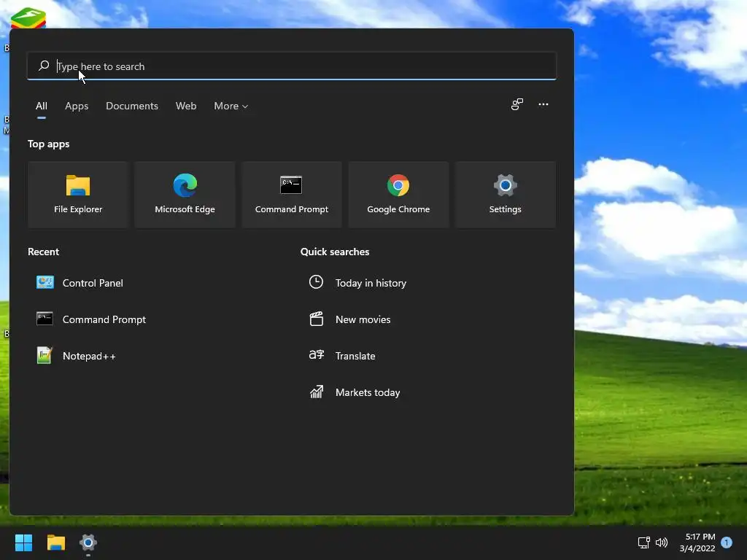Open the three-dot search options menu
The width and height of the screenshot is (747, 560).
pyautogui.click(x=543, y=104)
